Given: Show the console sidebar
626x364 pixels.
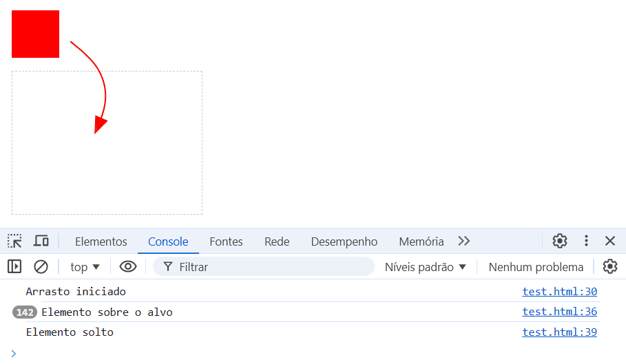Looking at the screenshot, I should (x=14, y=267).
